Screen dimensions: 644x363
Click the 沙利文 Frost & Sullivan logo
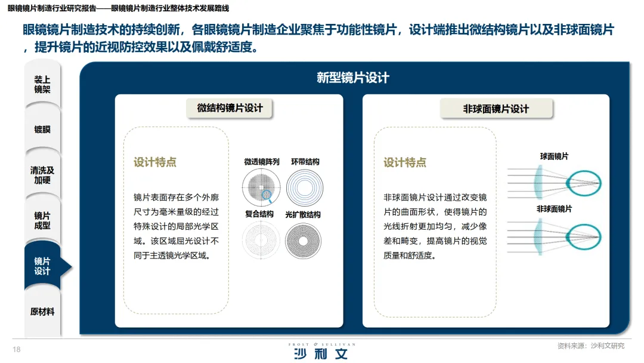[321, 352]
